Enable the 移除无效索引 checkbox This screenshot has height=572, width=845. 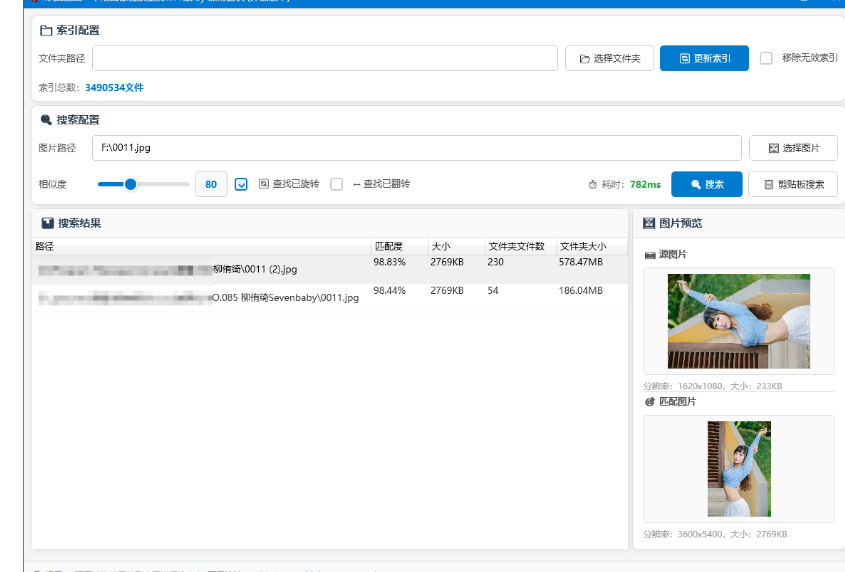click(766, 58)
